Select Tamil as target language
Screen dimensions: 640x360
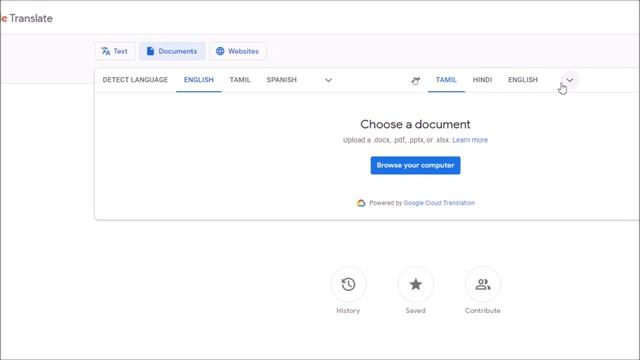(446, 80)
